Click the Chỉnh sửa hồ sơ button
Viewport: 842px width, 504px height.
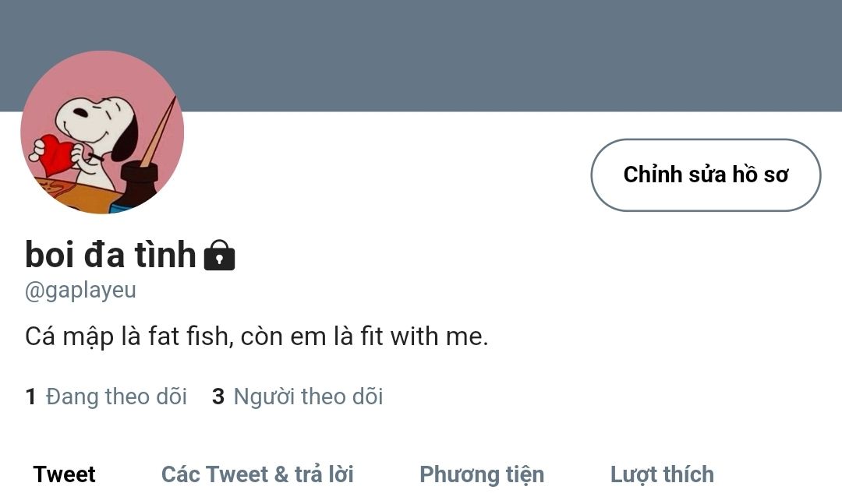(706, 175)
